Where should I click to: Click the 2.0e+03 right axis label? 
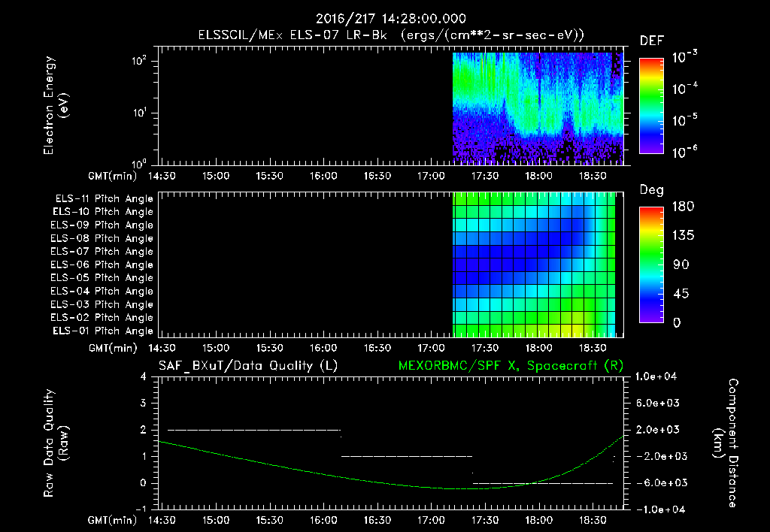[x=657, y=430]
